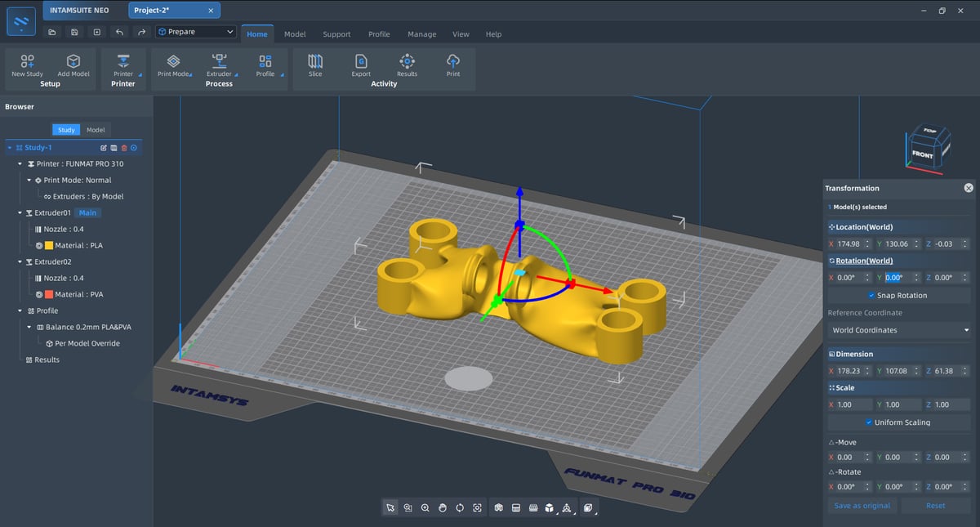Open the View ribbon tab

461,34
